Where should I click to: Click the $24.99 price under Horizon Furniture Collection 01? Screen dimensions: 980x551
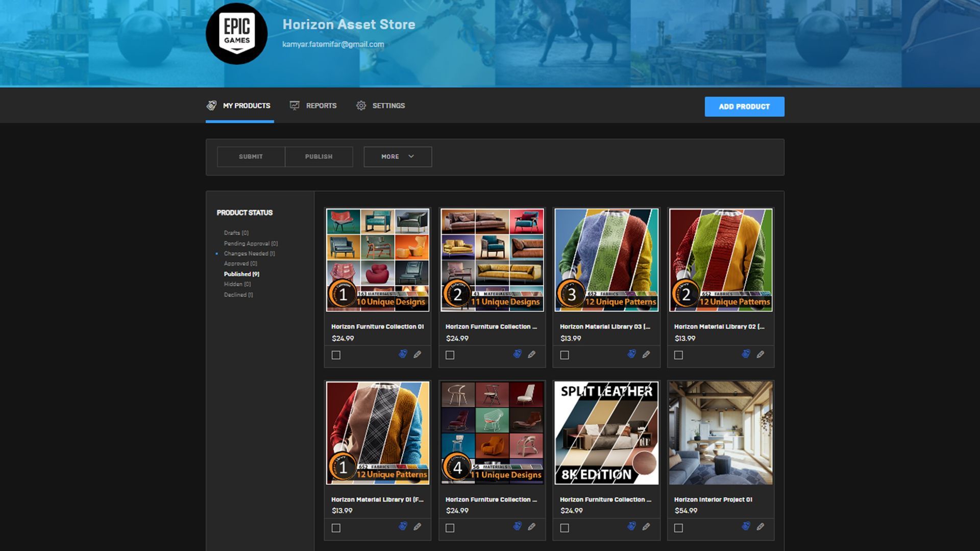point(342,338)
